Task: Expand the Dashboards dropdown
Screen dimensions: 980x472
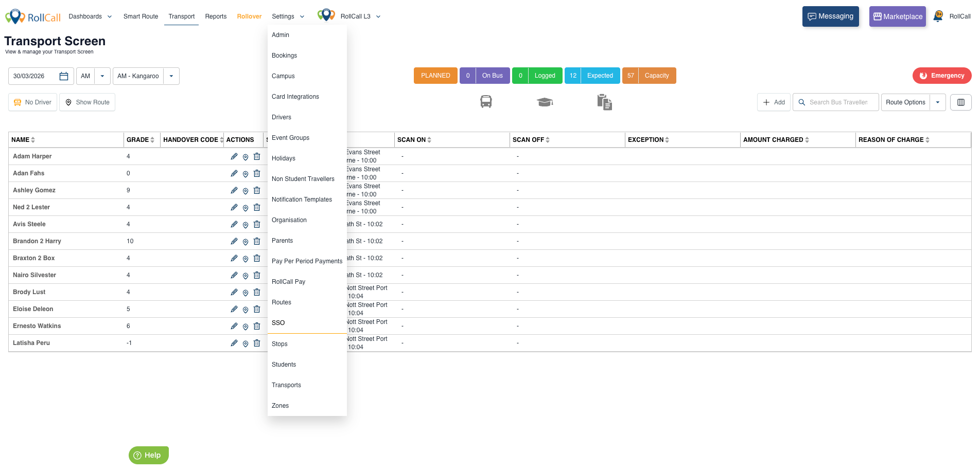Action: (x=90, y=16)
